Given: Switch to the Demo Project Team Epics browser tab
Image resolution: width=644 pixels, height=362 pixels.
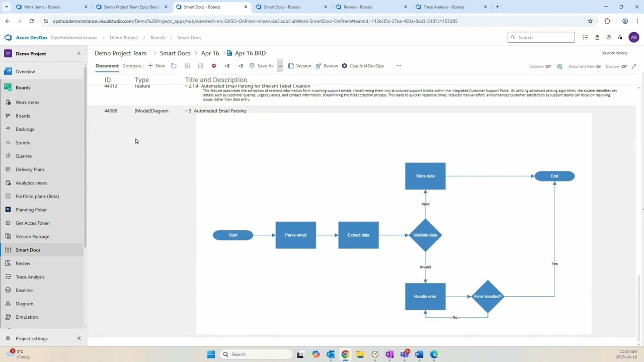Looking at the screenshot, I should 132,7.
